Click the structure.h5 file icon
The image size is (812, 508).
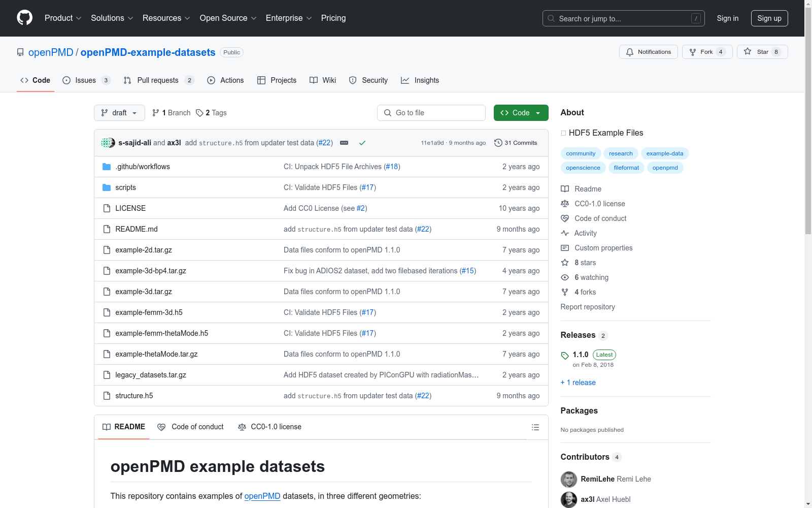coord(107,396)
